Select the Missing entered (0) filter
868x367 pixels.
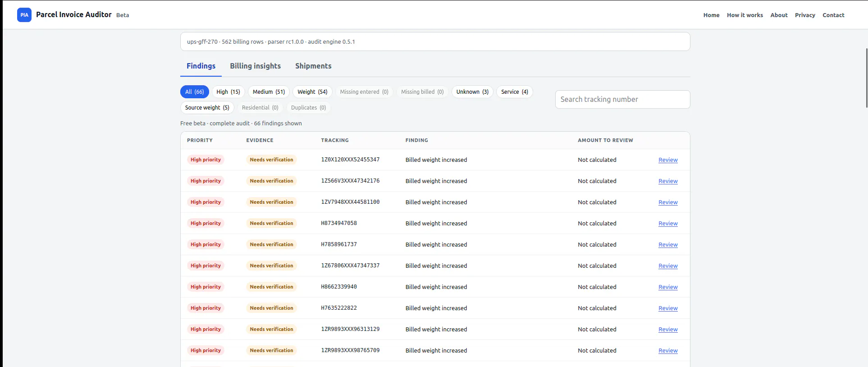[364, 92]
